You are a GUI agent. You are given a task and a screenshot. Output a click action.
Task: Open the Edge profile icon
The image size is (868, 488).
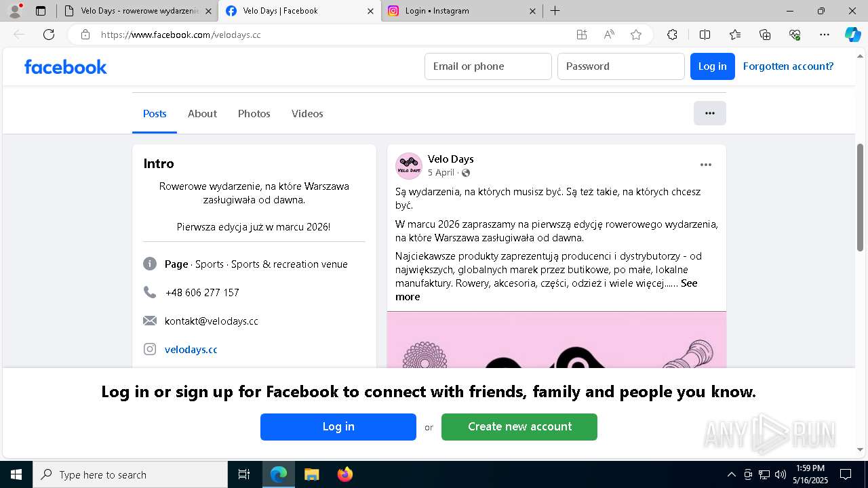(14, 11)
